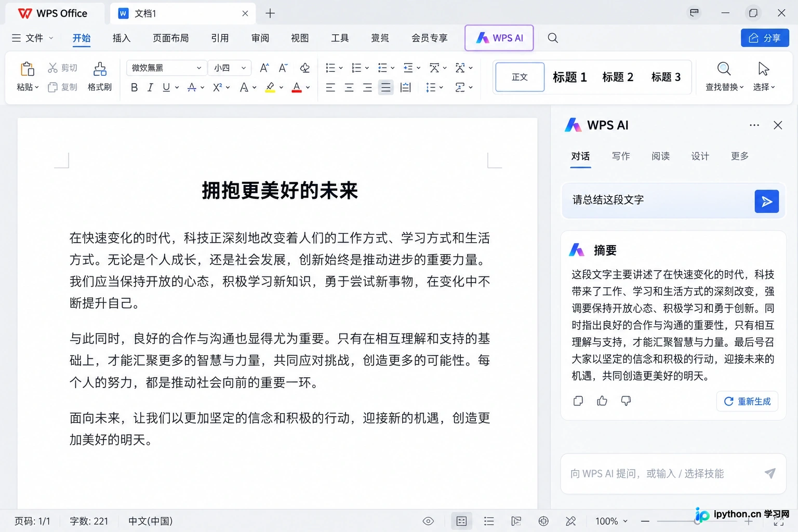Clear formatting with the eraser icon
Screen dimensions: 798x532
click(x=304, y=68)
